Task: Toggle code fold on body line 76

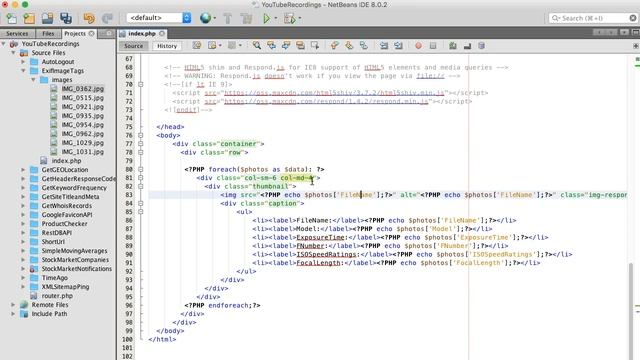Action: (x=140, y=136)
